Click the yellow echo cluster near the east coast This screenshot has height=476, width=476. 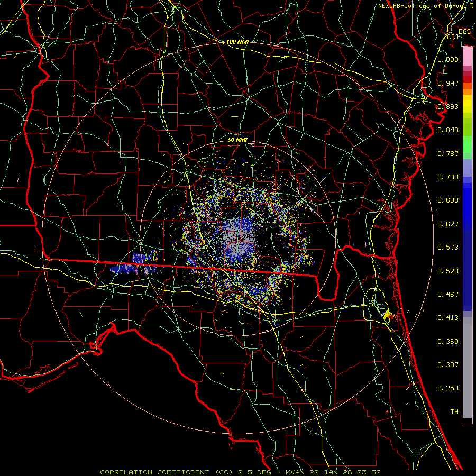point(387,315)
